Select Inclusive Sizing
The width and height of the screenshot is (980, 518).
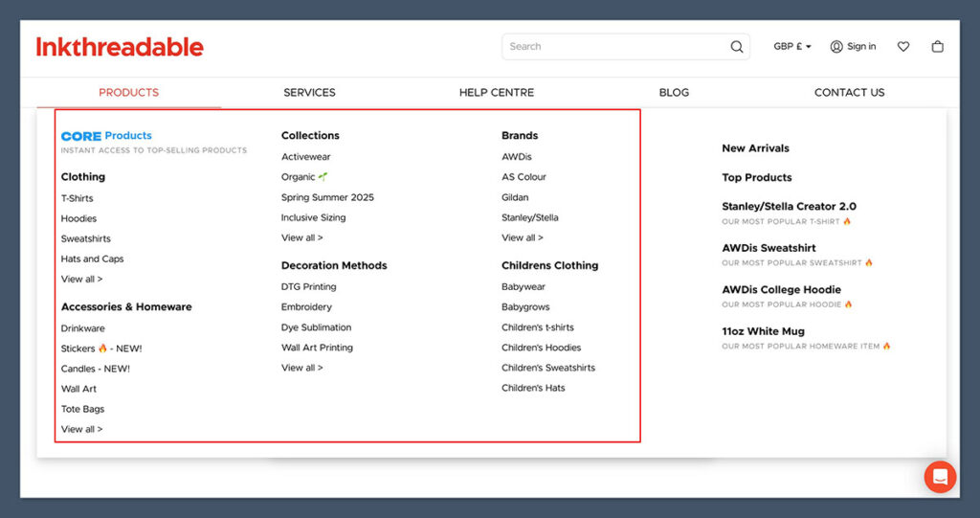click(x=313, y=217)
